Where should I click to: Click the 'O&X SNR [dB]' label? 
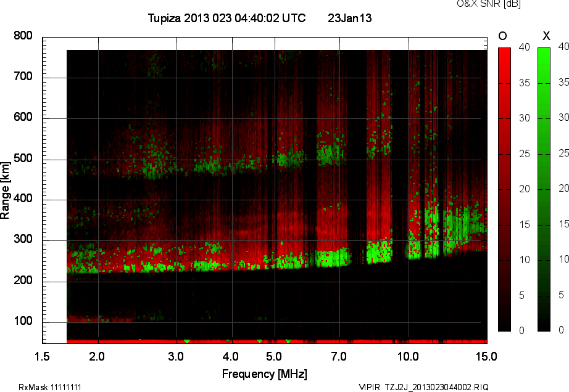pos(488,4)
